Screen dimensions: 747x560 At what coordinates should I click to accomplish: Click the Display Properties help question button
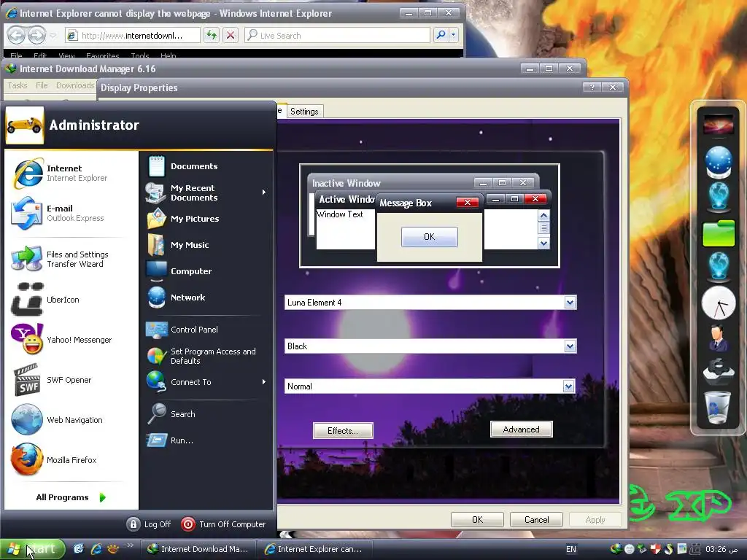[592, 87]
